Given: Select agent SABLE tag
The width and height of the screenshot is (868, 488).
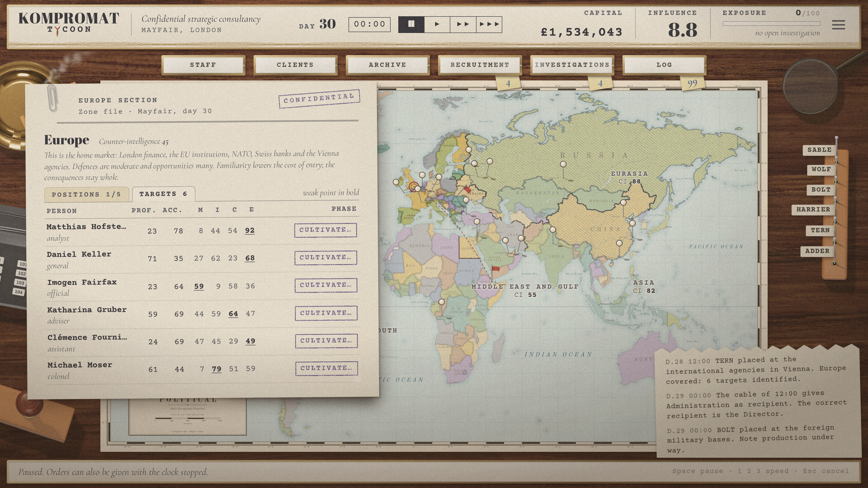Looking at the screenshot, I should (x=819, y=150).
